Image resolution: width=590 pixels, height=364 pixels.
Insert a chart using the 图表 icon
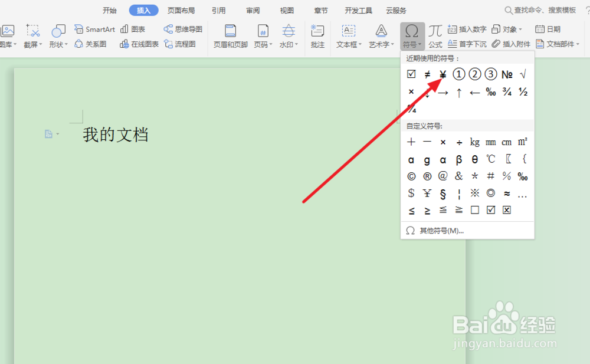[135, 28]
